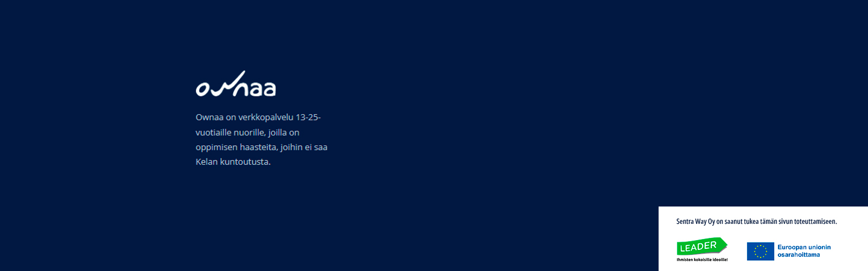Click the word 'toteuttamiseen' in funding notice
Screen dimensions: 868x271
point(815,222)
